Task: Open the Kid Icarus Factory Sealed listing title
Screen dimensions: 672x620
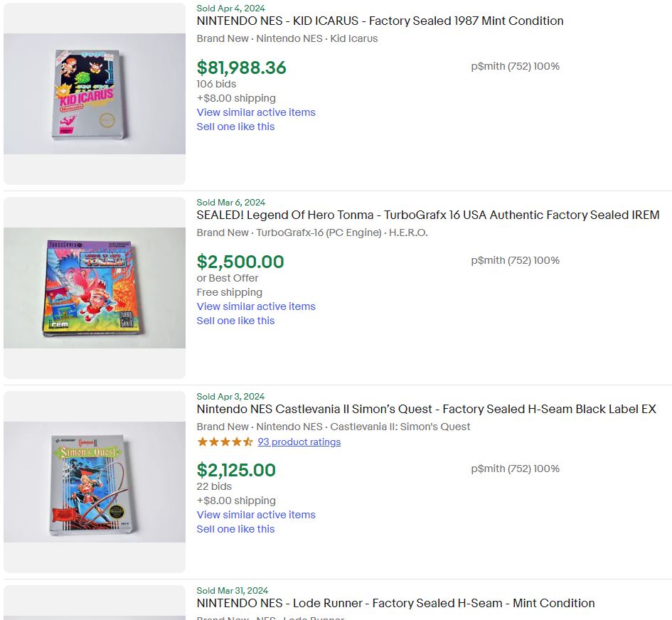Action: pos(380,21)
